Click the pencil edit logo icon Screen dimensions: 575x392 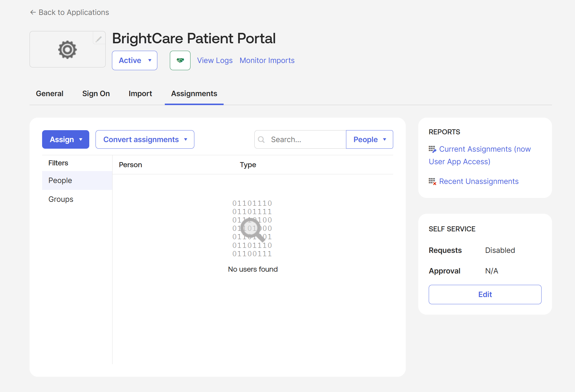[99, 39]
